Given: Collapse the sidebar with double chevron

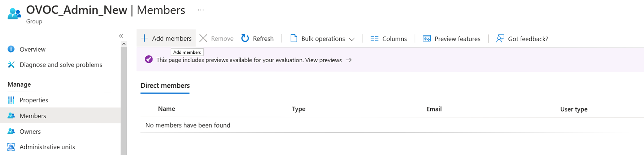Looking at the screenshot, I should 121,36.
